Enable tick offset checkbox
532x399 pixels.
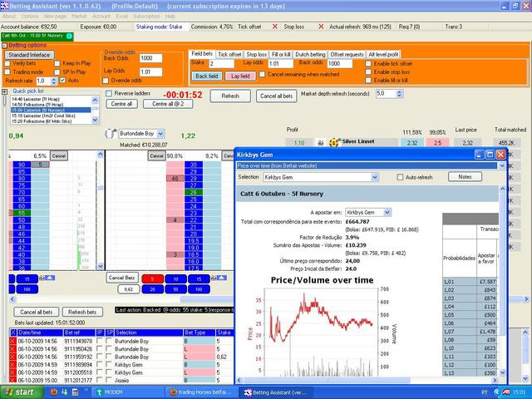point(368,63)
